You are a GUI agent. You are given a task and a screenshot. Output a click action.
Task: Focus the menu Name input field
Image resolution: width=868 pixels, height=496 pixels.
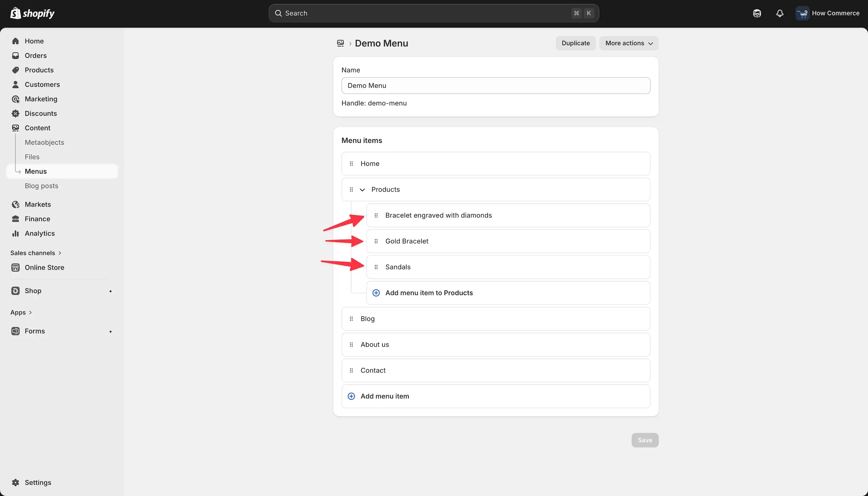point(496,86)
